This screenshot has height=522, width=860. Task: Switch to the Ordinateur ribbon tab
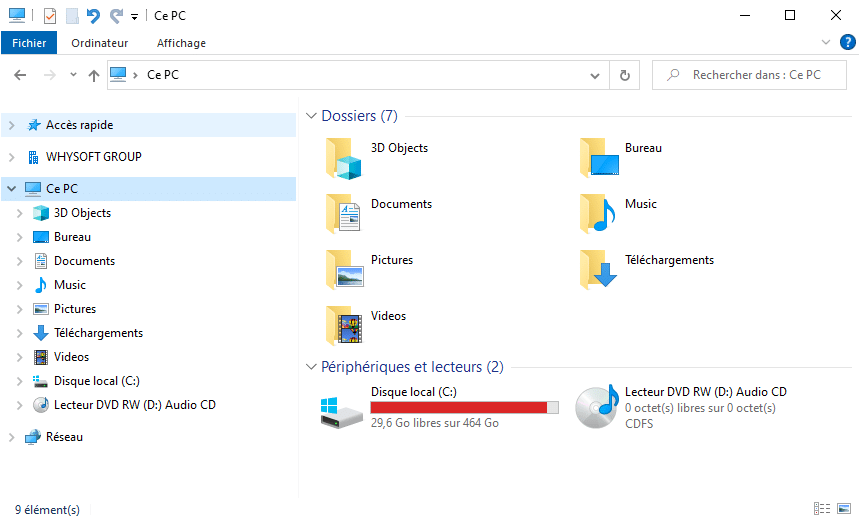click(x=99, y=43)
